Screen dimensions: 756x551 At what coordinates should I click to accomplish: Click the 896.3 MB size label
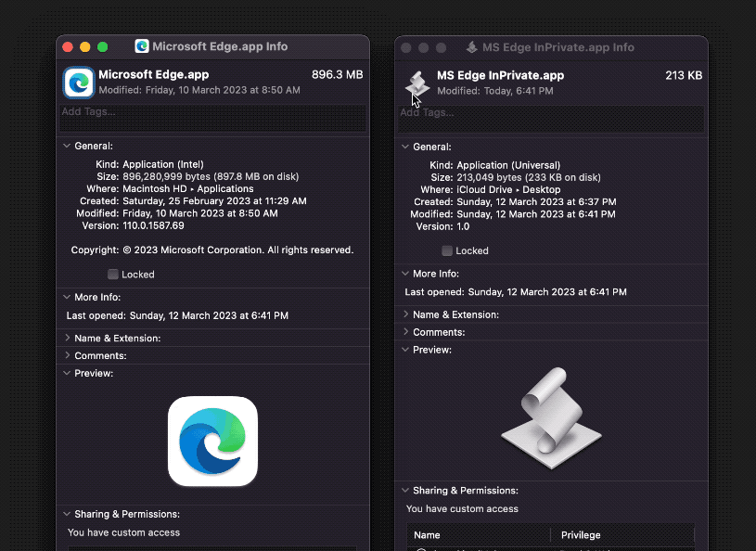pyautogui.click(x=337, y=74)
